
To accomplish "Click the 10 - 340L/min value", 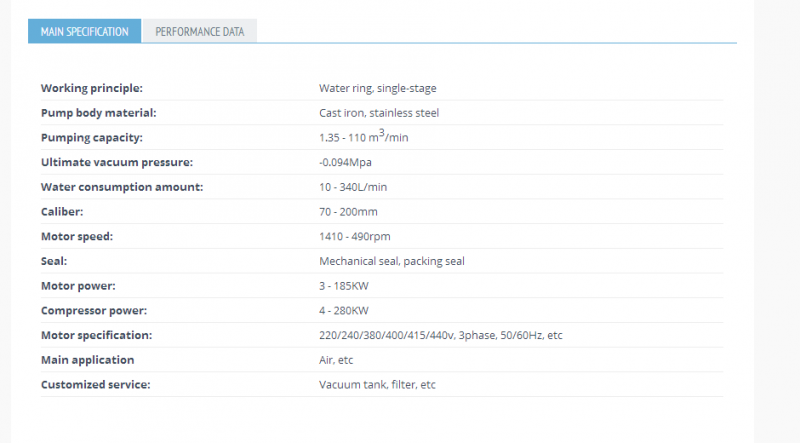I will point(353,187).
